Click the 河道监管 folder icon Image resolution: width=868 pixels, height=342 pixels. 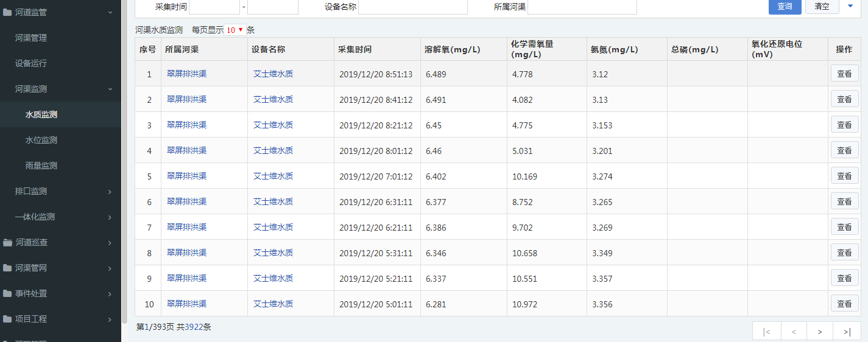click(x=7, y=12)
